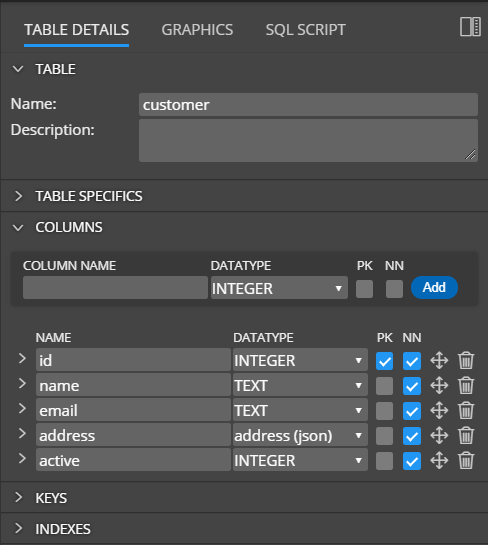Click the Add column button

(434, 287)
